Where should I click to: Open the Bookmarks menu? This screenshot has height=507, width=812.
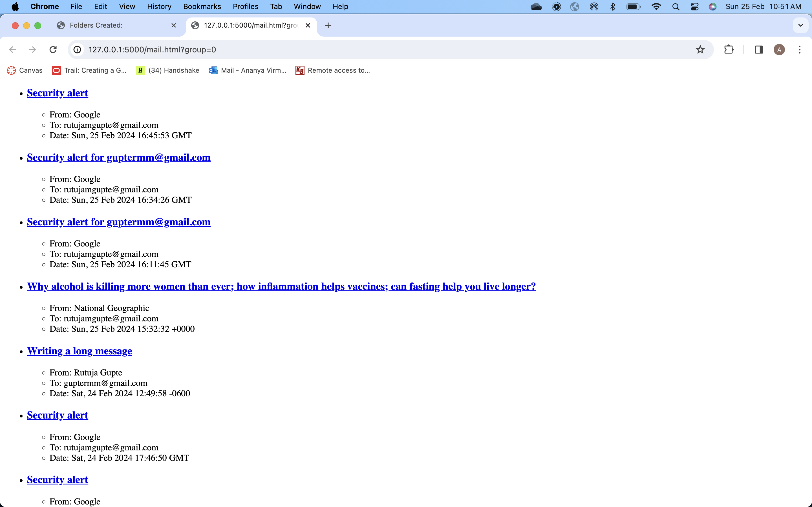[x=202, y=7]
